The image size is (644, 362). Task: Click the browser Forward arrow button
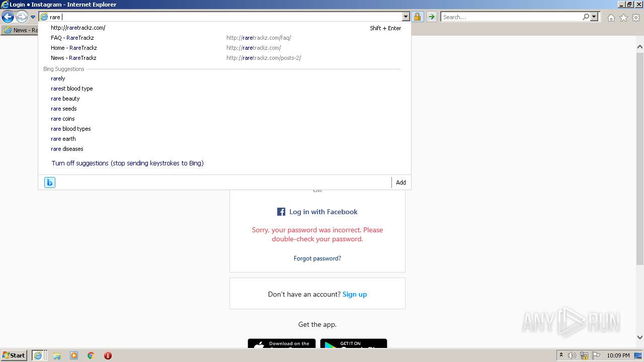[22, 17]
